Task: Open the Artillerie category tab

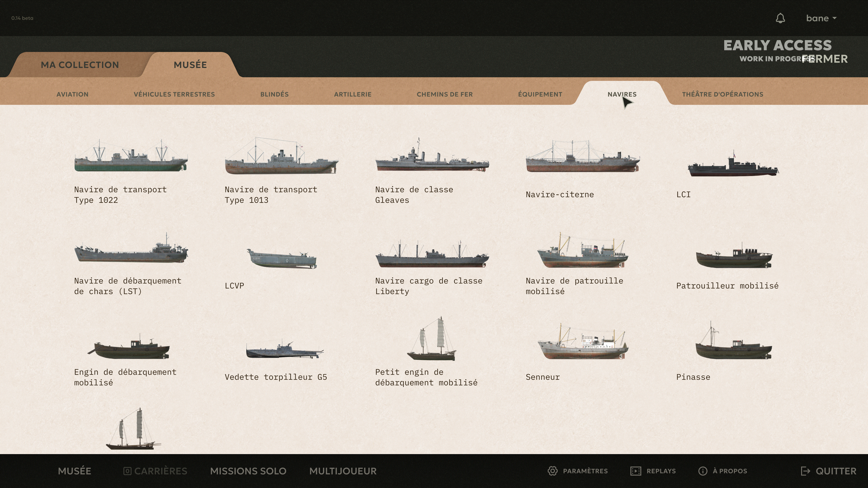Action: 353,94
